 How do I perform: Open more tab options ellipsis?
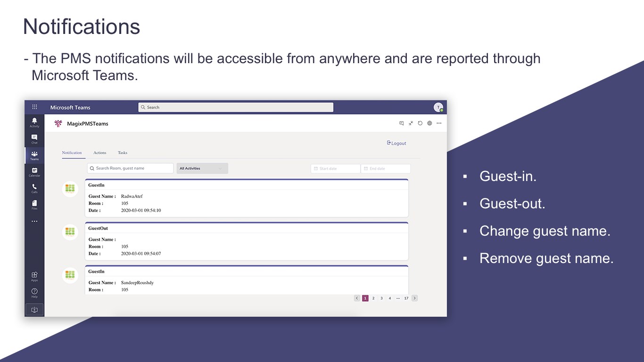(x=439, y=123)
